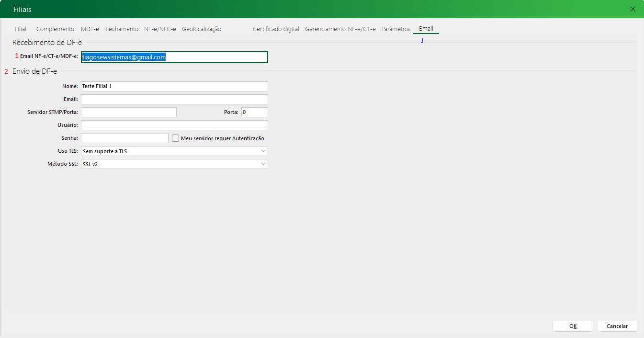Close the Filiais dialog window
Viewport: 644px width, 338px height.
[x=633, y=9]
